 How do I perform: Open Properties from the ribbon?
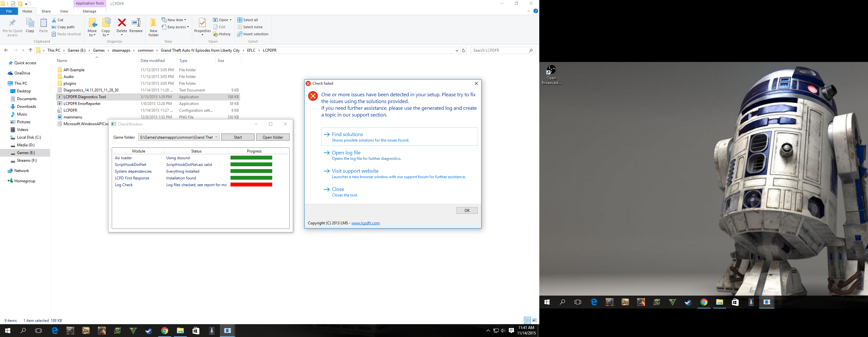[202, 27]
